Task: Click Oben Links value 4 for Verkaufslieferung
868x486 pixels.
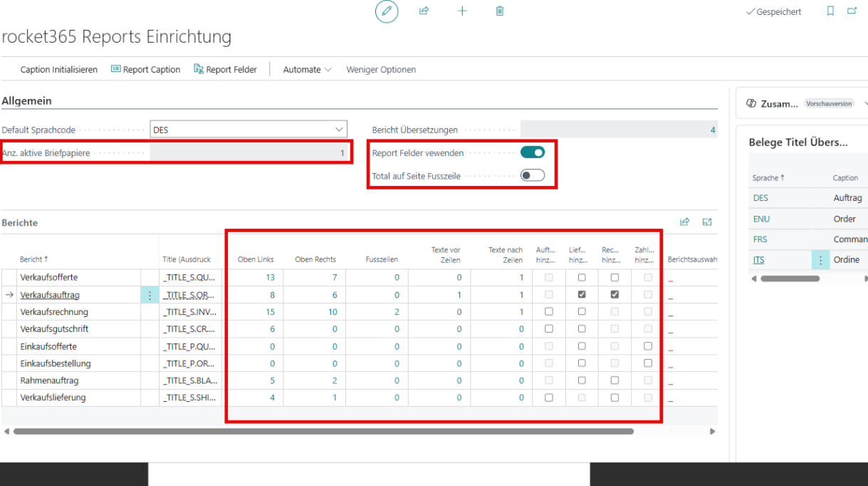Action: coord(273,397)
